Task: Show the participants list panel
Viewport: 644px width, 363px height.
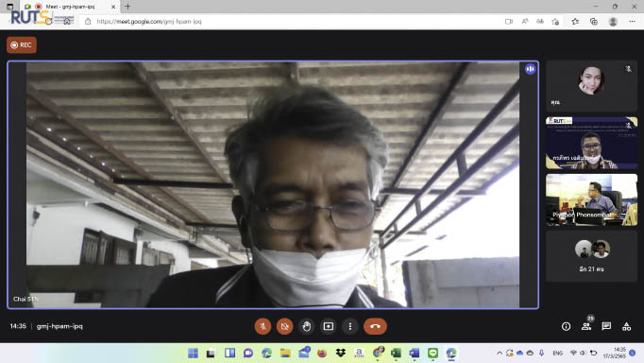Action: pyautogui.click(x=586, y=326)
